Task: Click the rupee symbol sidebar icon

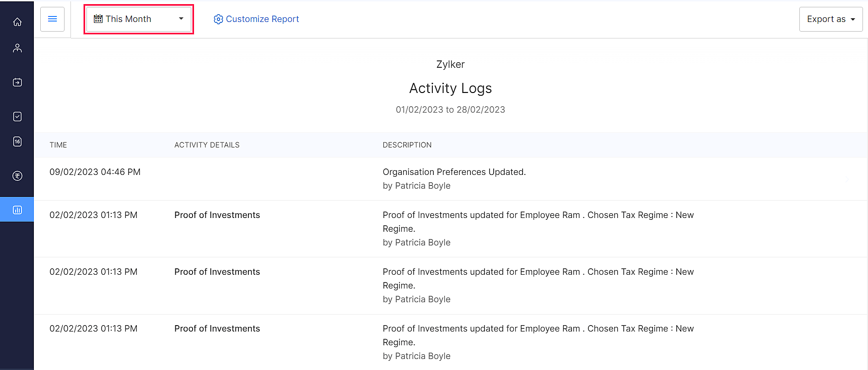Action: (17, 176)
